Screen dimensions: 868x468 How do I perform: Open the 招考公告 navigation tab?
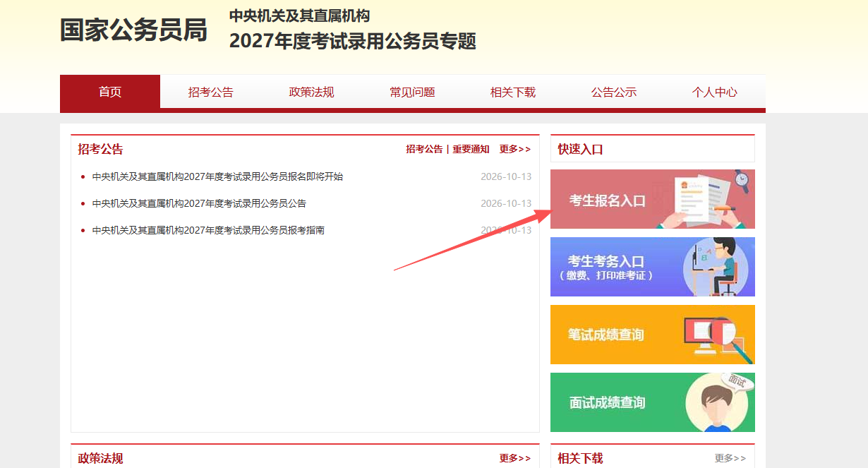(x=210, y=92)
